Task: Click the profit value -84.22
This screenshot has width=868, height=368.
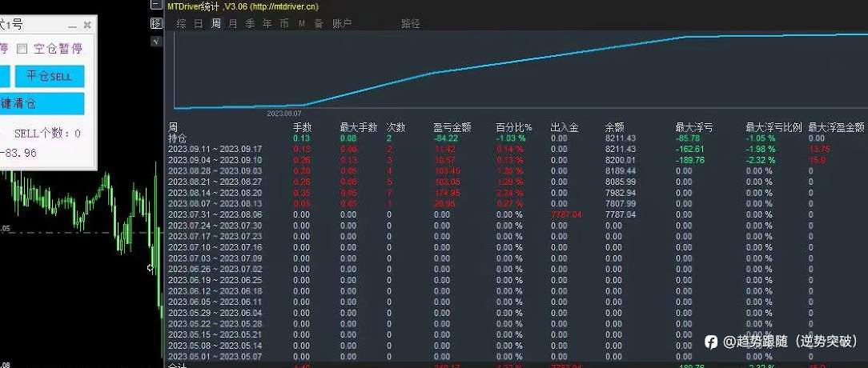Action: (x=446, y=138)
